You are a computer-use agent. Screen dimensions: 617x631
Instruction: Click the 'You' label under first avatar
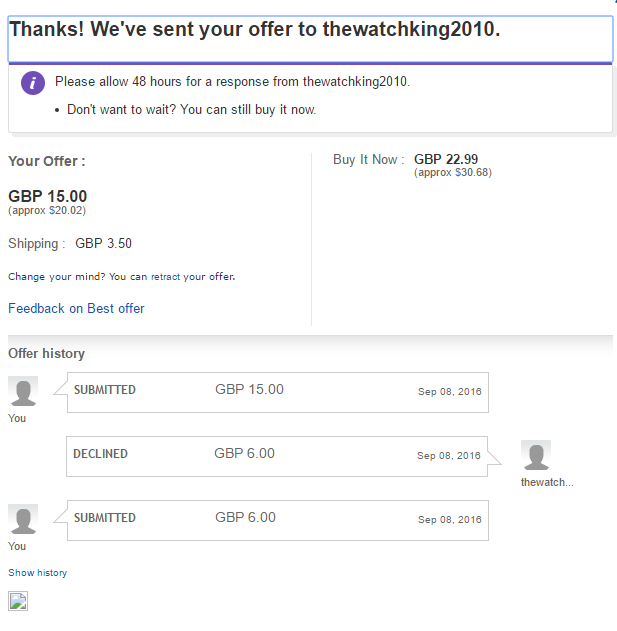tap(17, 418)
